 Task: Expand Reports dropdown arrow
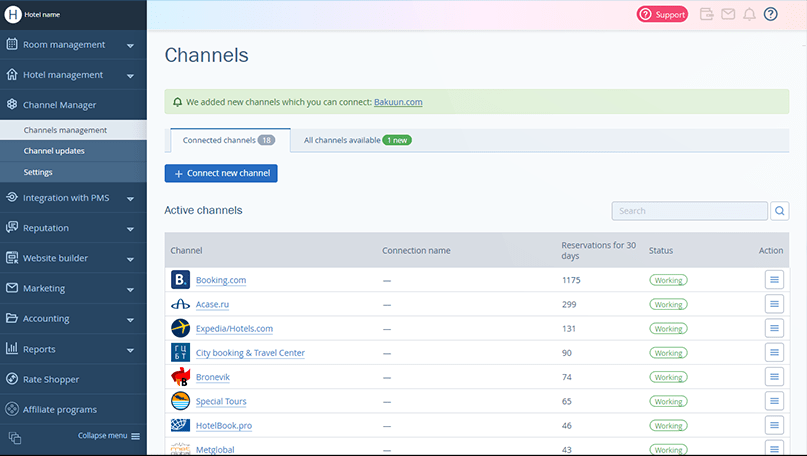(130, 350)
